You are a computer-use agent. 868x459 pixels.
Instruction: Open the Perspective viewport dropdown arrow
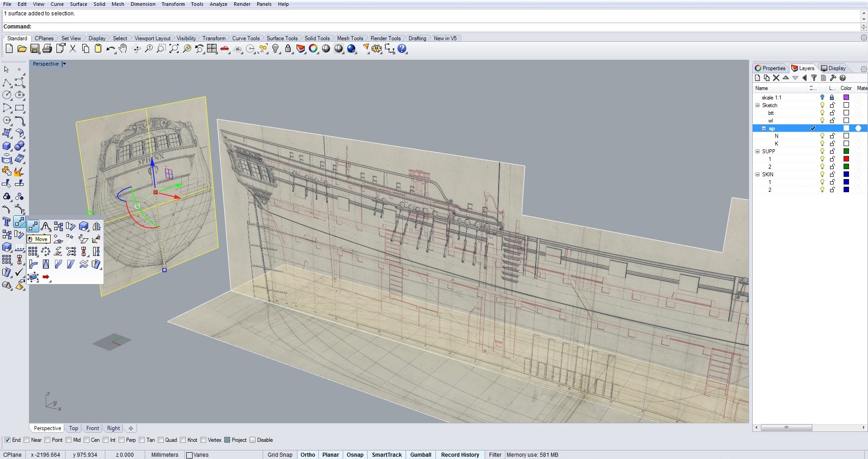(x=64, y=64)
